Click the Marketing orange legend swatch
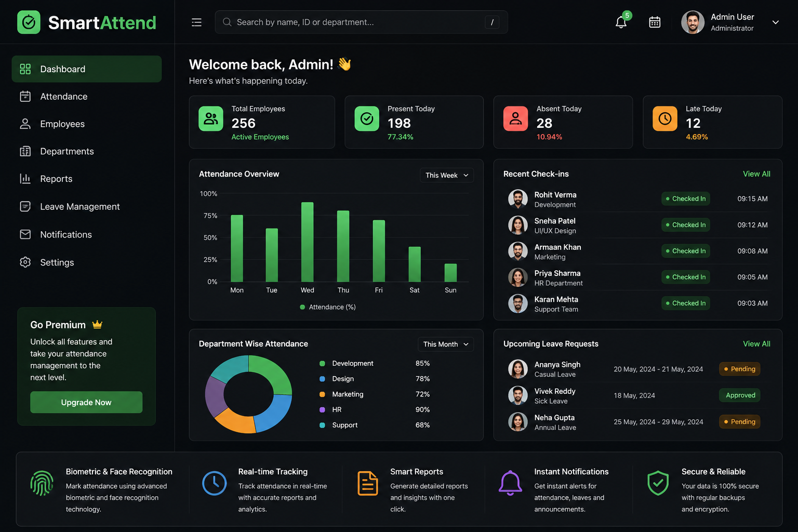The width and height of the screenshot is (798, 532). click(x=322, y=394)
